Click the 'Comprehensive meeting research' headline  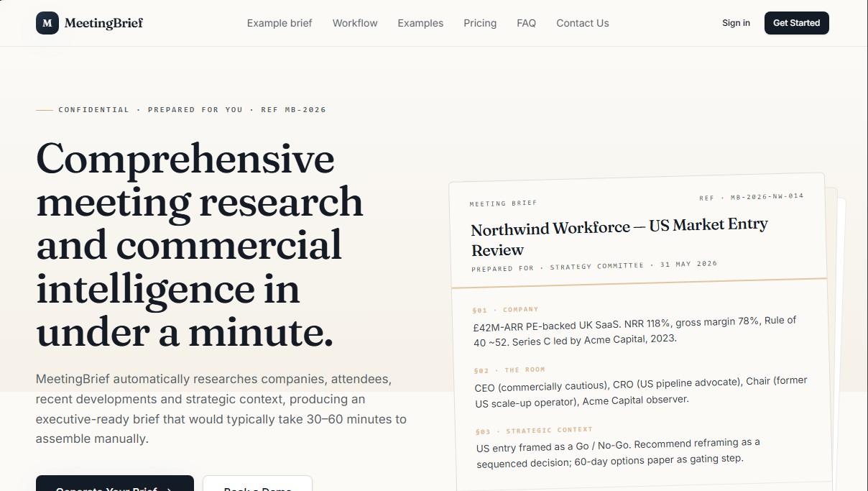point(200,244)
